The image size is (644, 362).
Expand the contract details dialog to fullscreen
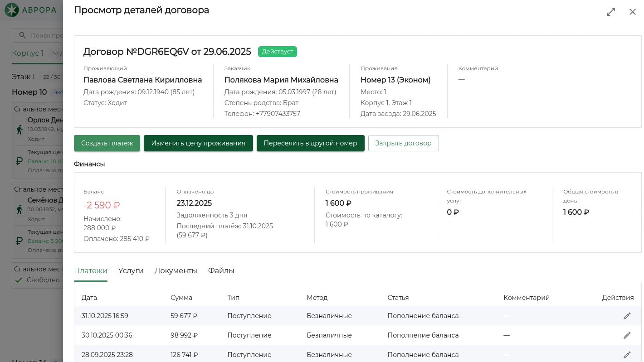point(611,12)
